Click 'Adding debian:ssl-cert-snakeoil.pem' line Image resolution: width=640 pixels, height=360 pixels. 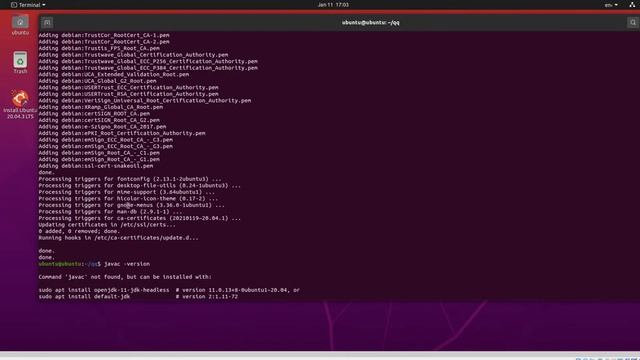pos(96,166)
